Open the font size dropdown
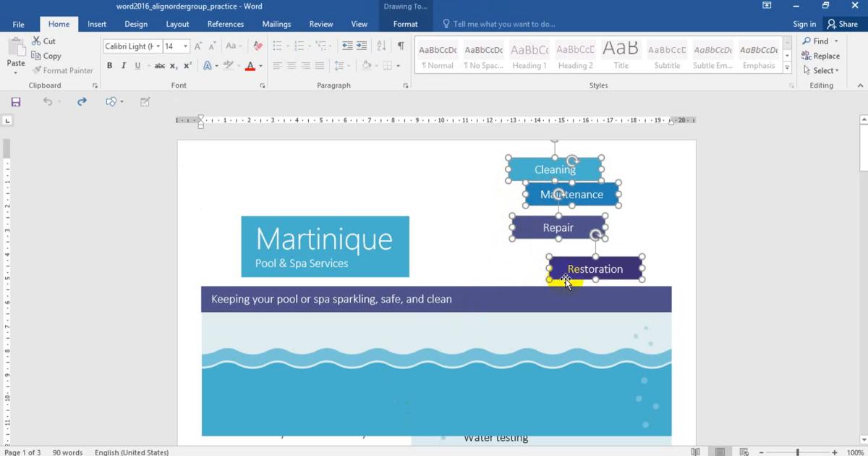The image size is (868, 456). coord(185,46)
